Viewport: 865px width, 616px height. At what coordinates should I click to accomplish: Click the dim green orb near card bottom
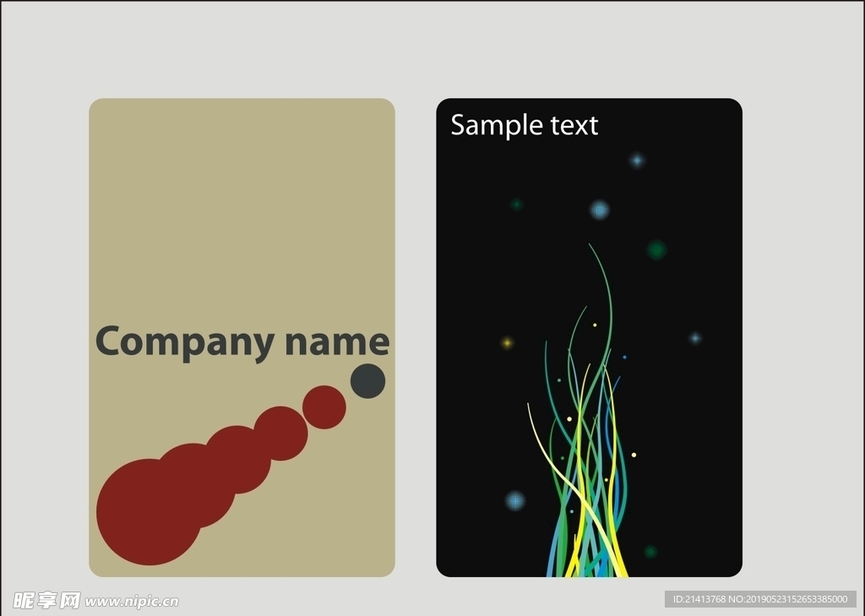[x=650, y=552]
